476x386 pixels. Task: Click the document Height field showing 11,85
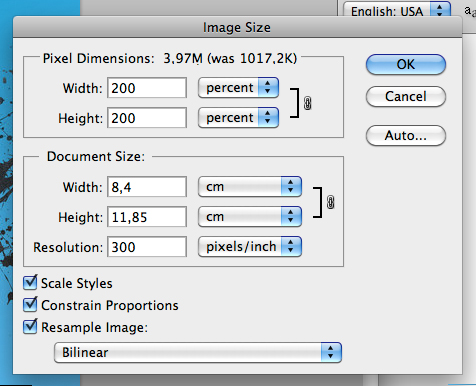(147, 217)
